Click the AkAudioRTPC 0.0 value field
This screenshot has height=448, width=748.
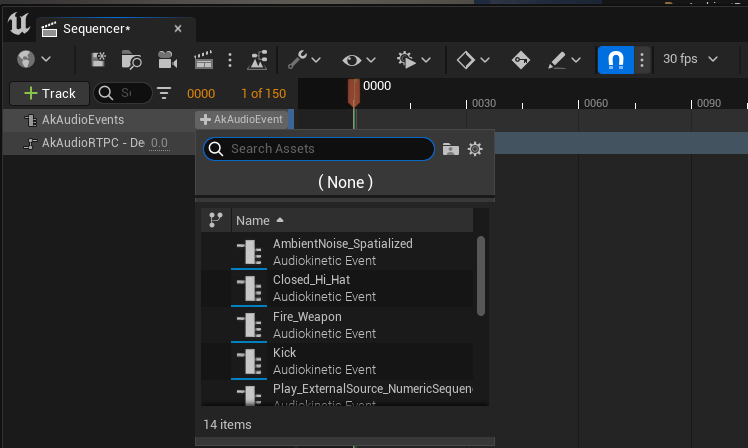point(159,143)
